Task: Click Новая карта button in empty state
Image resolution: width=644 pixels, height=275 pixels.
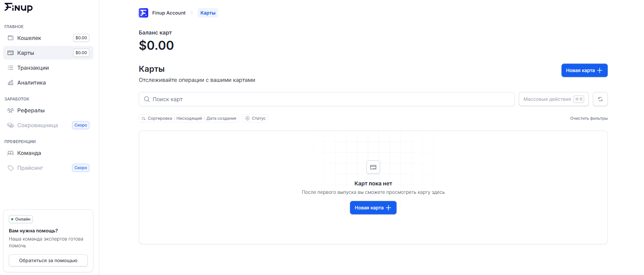Action: [373, 208]
